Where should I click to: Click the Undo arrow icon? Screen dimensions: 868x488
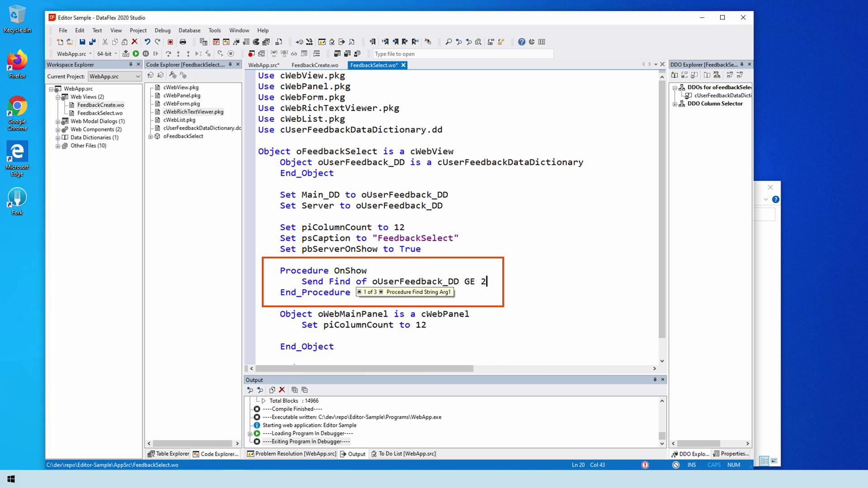pos(147,42)
